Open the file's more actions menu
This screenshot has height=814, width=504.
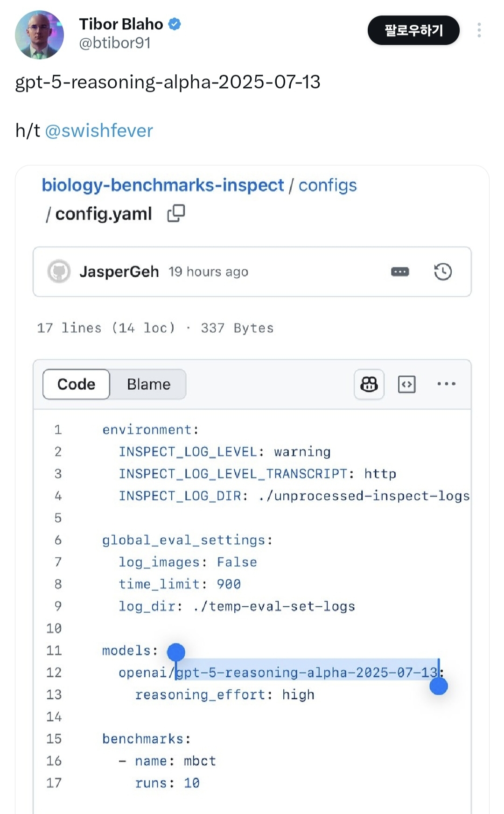(446, 384)
